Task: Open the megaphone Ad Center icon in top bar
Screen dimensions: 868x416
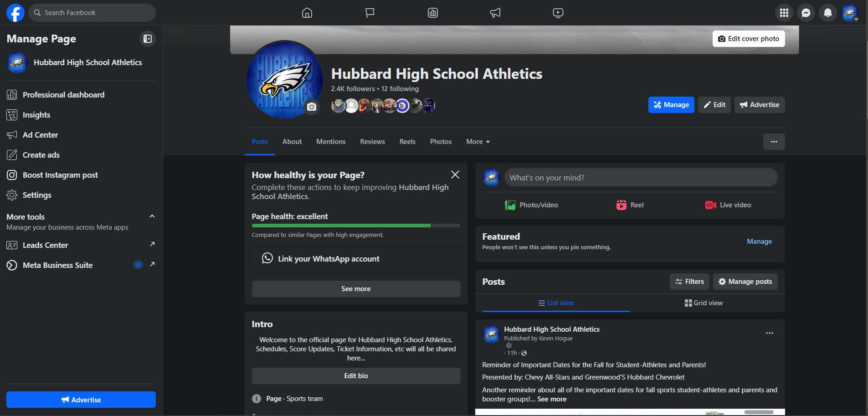Action: coord(495,13)
